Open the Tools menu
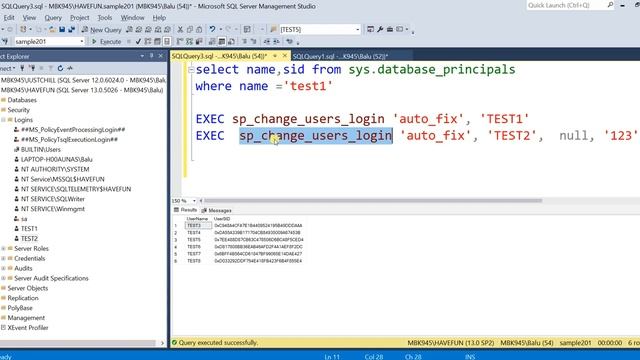Image resolution: width=640 pixels, height=360 pixels. [105, 18]
